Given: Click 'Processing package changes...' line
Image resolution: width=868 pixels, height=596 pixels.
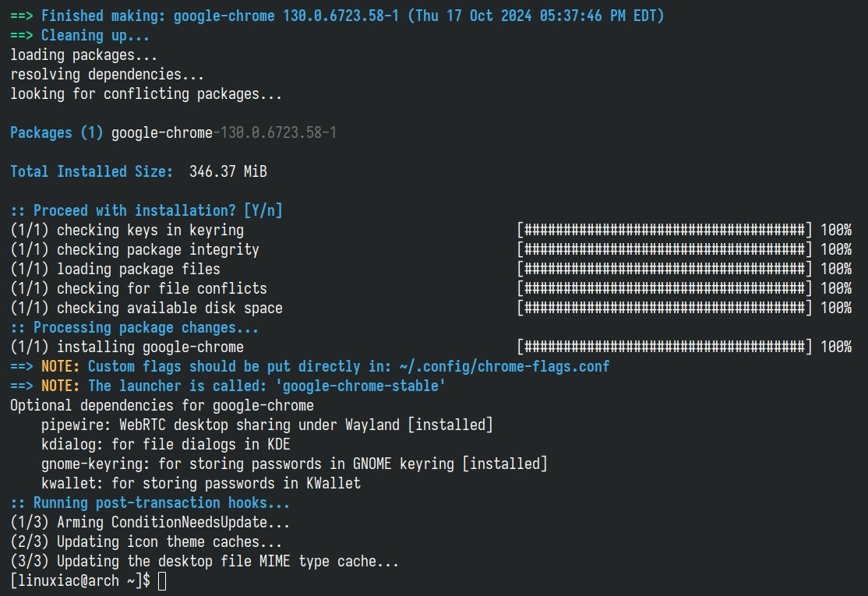Looking at the screenshot, I should (x=135, y=328).
